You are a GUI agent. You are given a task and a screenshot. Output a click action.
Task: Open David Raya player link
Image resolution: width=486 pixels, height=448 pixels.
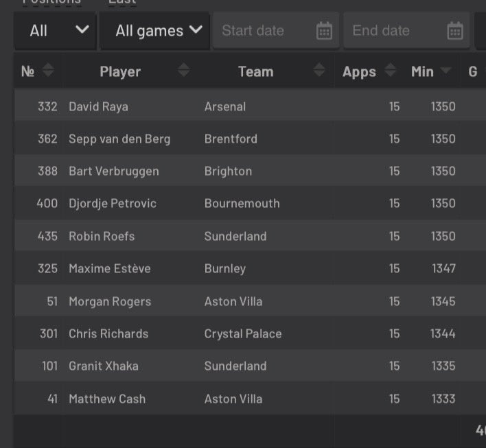coord(98,106)
